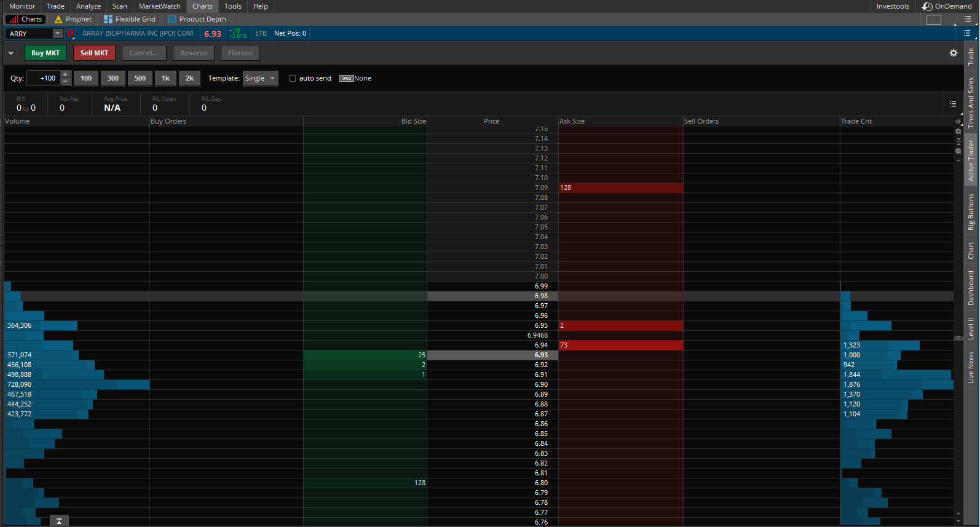Expand the ARRY symbol dropdown
The width and height of the screenshot is (980, 527).
[x=58, y=33]
